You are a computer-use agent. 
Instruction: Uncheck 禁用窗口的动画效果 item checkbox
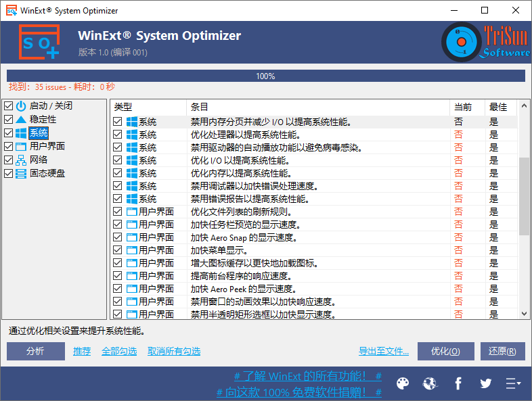(x=117, y=302)
